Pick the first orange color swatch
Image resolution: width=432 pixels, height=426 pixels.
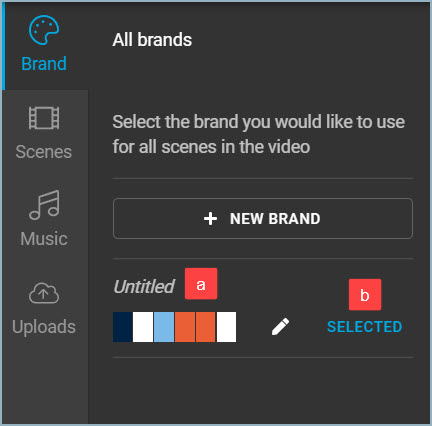click(185, 327)
